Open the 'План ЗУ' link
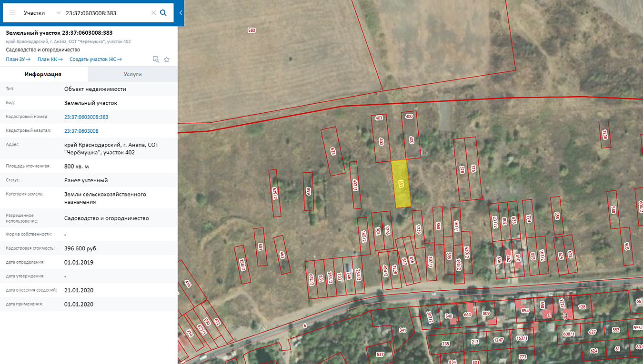 tap(18, 59)
